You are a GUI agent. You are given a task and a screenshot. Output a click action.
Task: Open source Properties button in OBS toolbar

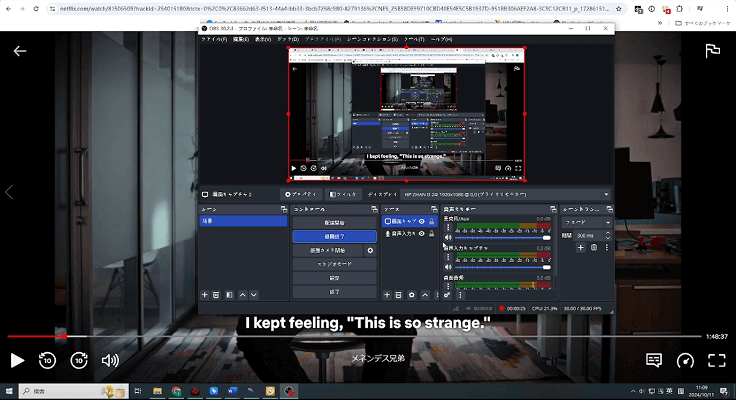(301, 194)
